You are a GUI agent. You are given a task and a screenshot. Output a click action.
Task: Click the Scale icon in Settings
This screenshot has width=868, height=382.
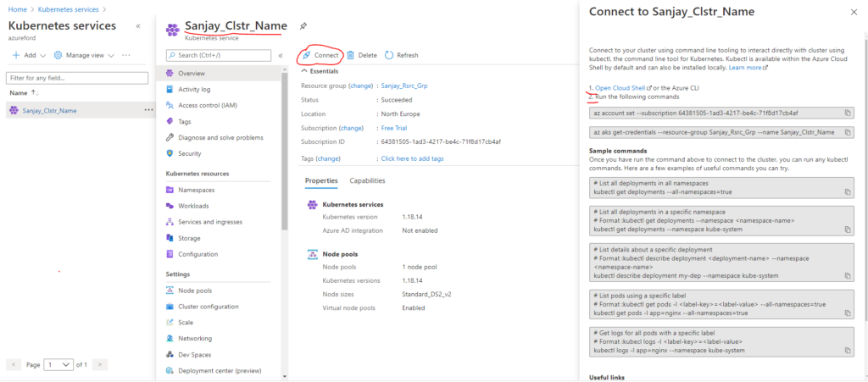coord(170,322)
